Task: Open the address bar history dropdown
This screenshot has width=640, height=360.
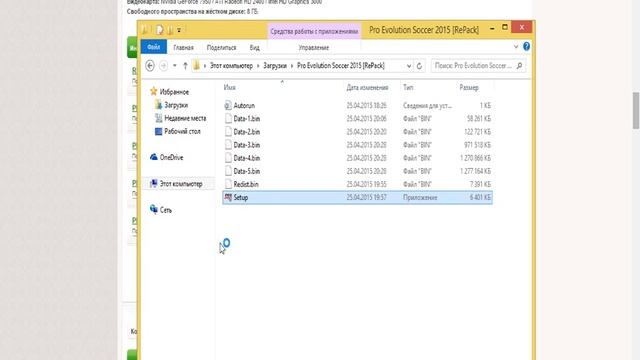Action: [409, 66]
